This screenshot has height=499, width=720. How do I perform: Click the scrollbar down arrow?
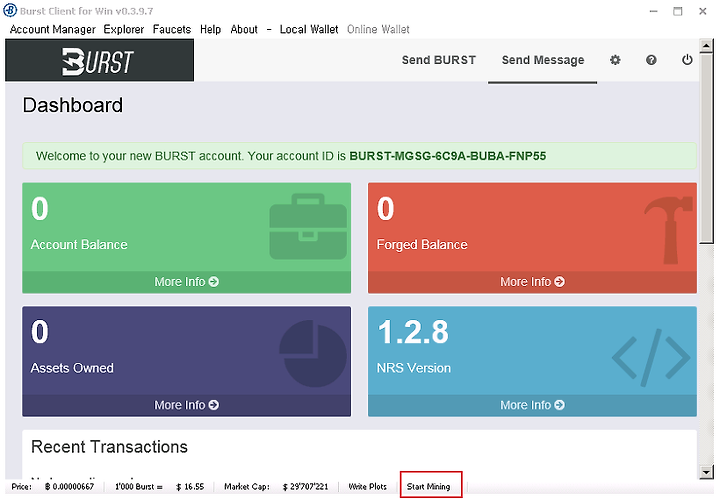pos(706,472)
